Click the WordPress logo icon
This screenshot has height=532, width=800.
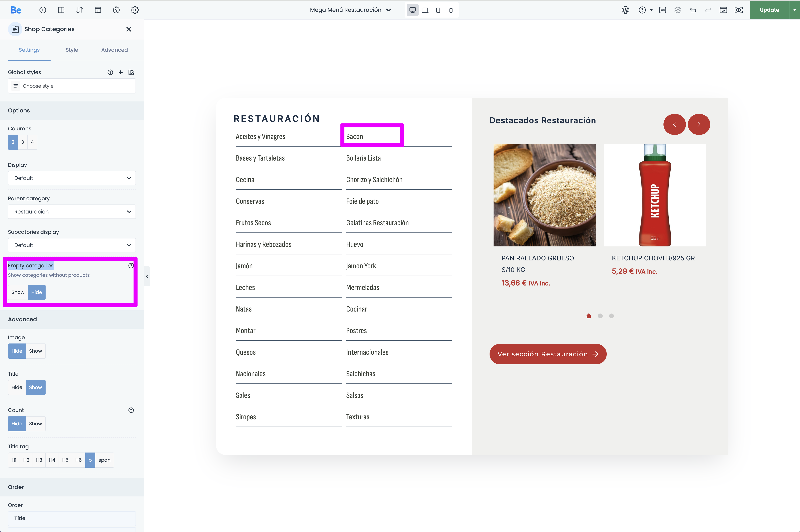click(x=625, y=10)
